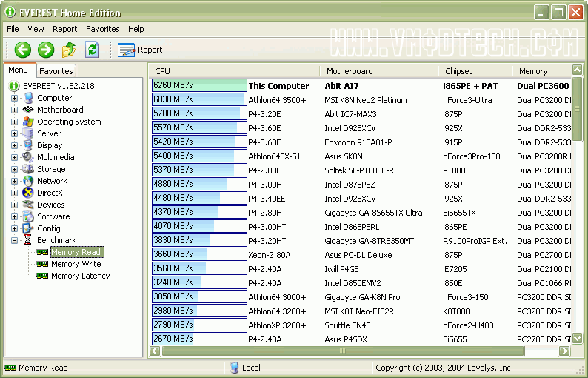
Task: Click the Local computer icon in status bar
Action: click(234, 368)
